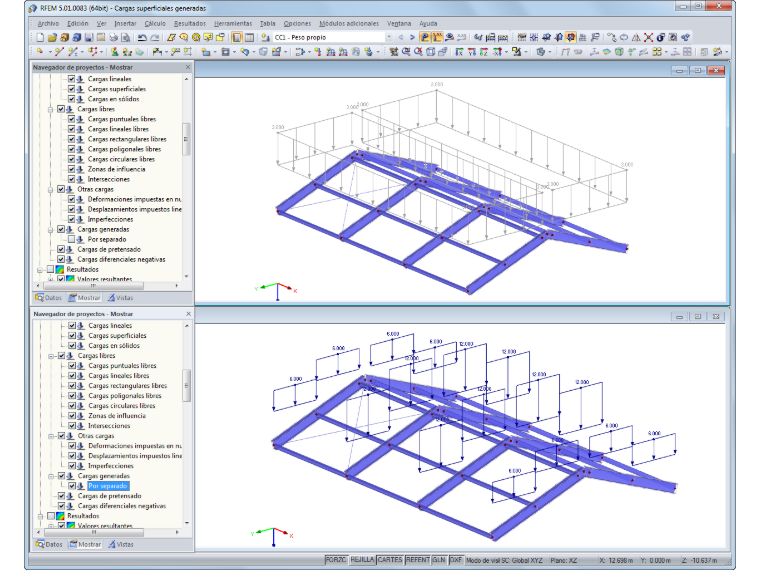Screen dimensions: 760x570
Task: Go to next load case arrow
Action: pyautogui.click(x=412, y=37)
